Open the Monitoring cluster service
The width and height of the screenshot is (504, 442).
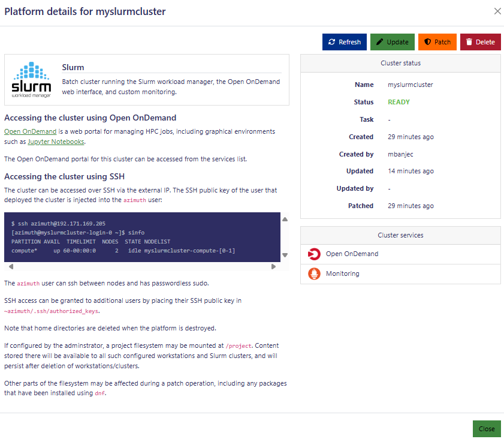tap(342, 273)
